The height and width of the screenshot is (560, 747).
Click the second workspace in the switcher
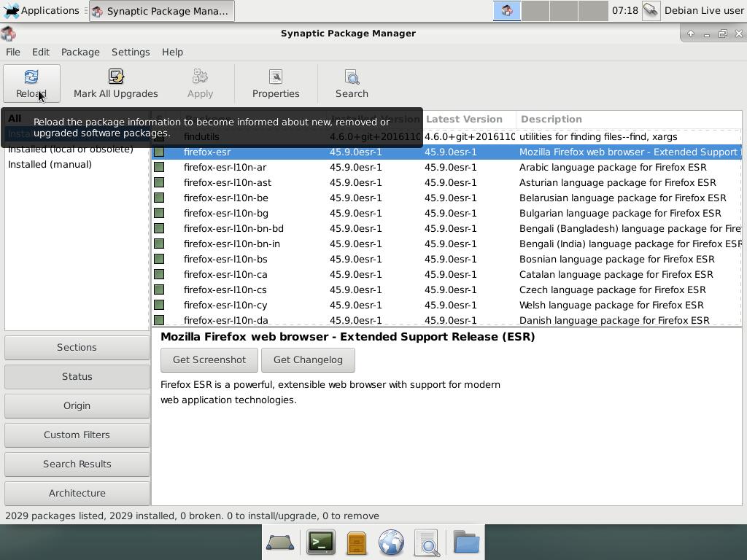coord(535,10)
